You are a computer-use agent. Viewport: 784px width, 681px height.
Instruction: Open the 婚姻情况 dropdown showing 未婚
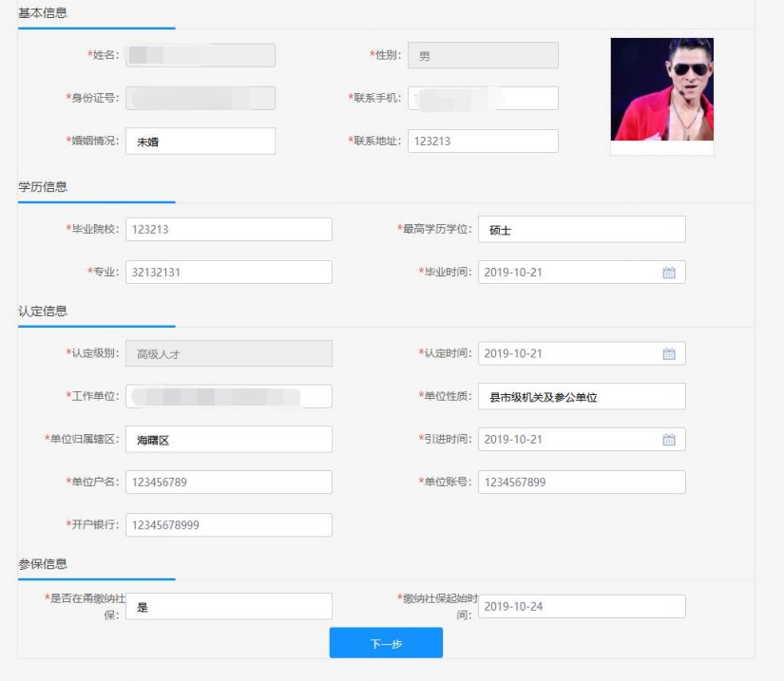pyautogui.click(x=201, y=142)
